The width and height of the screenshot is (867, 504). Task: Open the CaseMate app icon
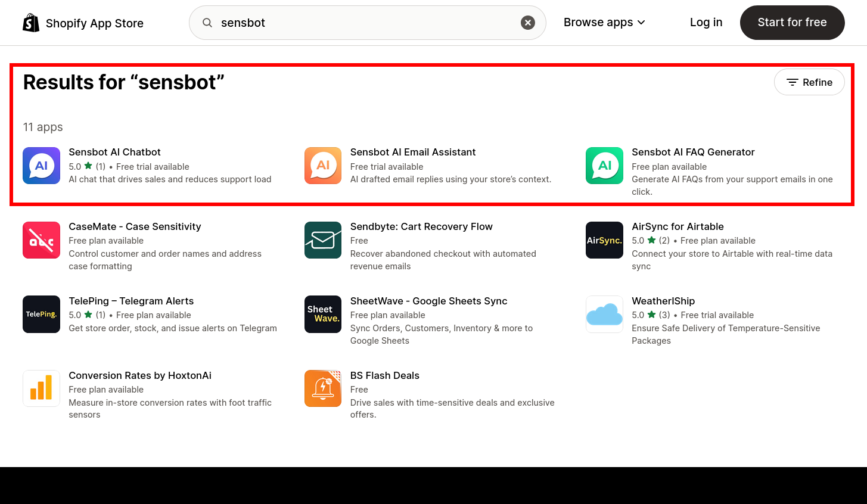pyautogui.click(x=41, y=240)
